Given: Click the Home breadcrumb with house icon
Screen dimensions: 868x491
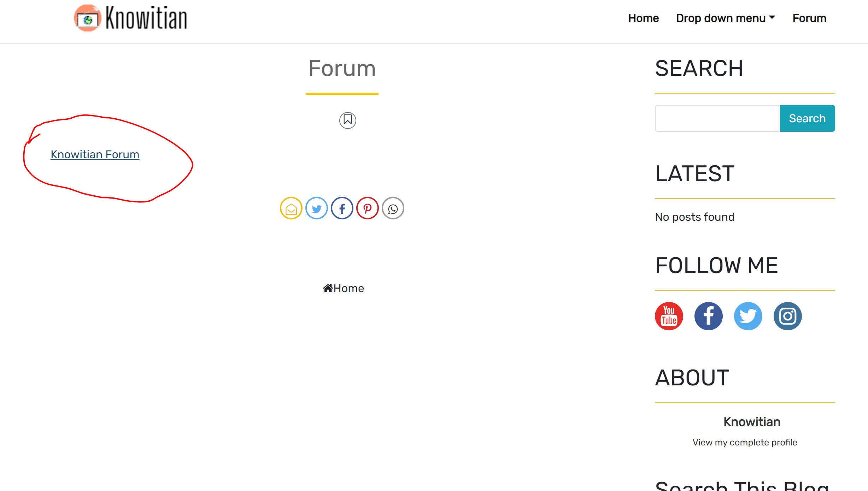Looking at the screenshot, I should (x=343, y=289).
